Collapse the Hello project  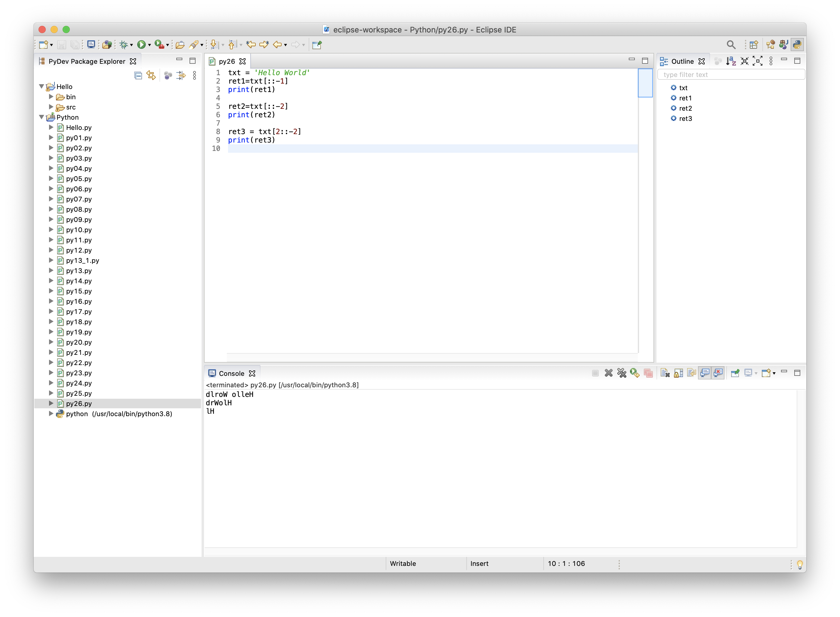[x=42, y=86]
